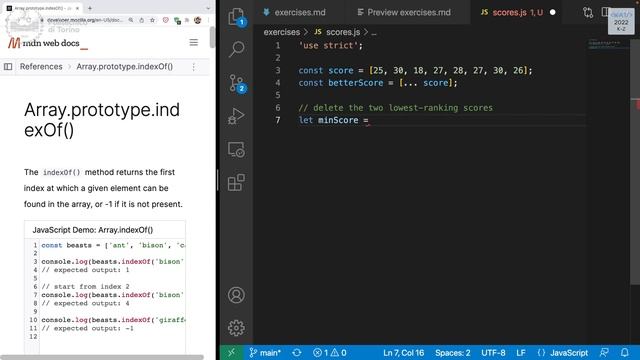The width and height of the screenshot is (640, 360).
Task: Click the indexOf() inline code in description
Action: [62, 172]
